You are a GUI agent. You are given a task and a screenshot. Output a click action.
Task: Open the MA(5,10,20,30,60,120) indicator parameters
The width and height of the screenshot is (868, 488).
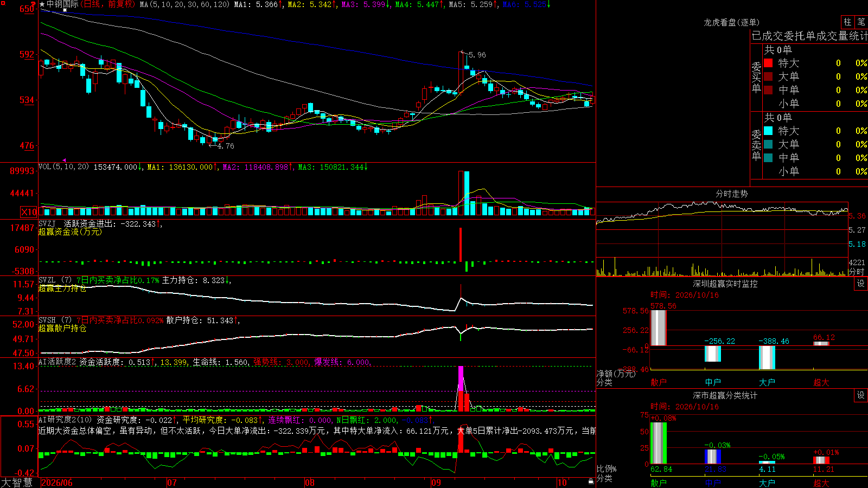tap(184, 4)
